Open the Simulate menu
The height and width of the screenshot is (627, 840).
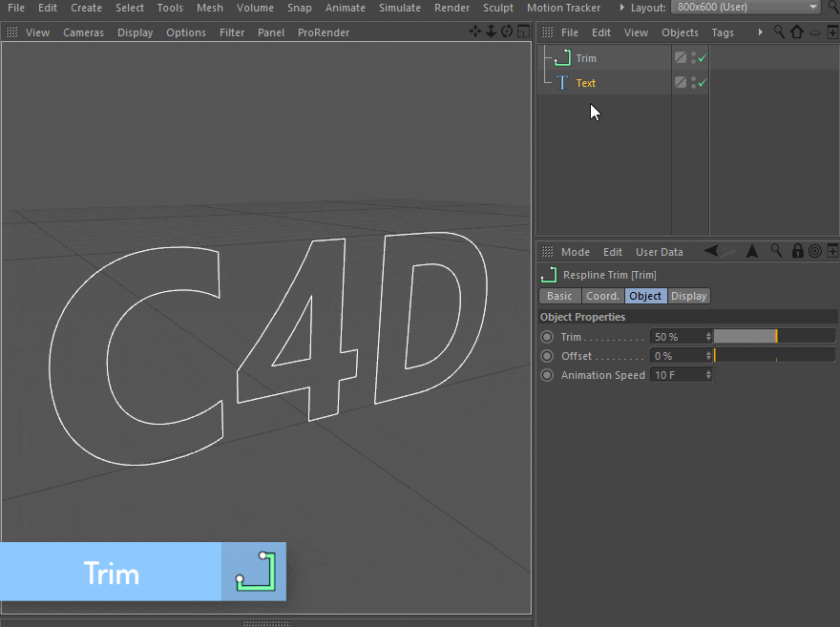pyautogui.click(x=400, y=8)
